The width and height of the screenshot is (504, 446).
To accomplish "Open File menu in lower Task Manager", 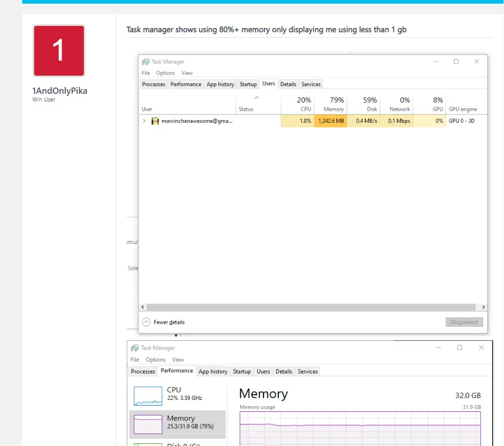I will click(x=135, y=360).
